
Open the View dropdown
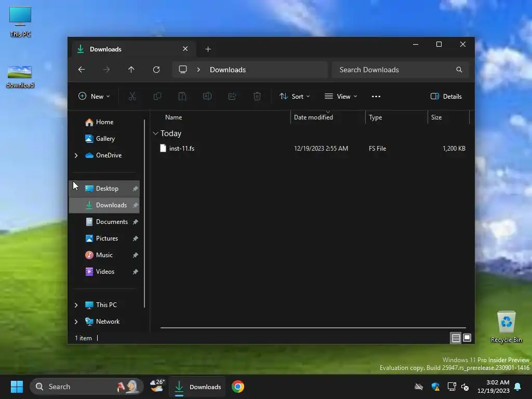[x=341, y=96]
